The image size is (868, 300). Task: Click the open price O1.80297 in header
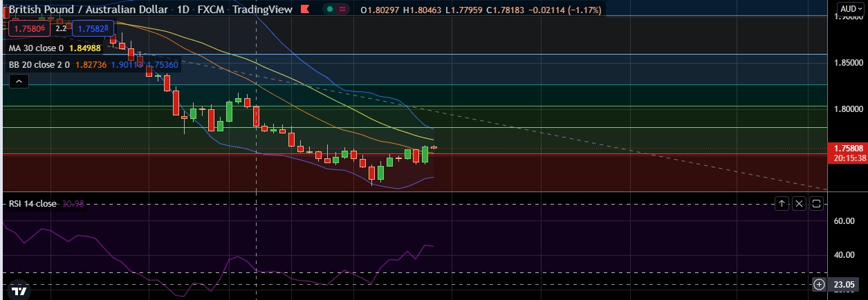[381, 10]
